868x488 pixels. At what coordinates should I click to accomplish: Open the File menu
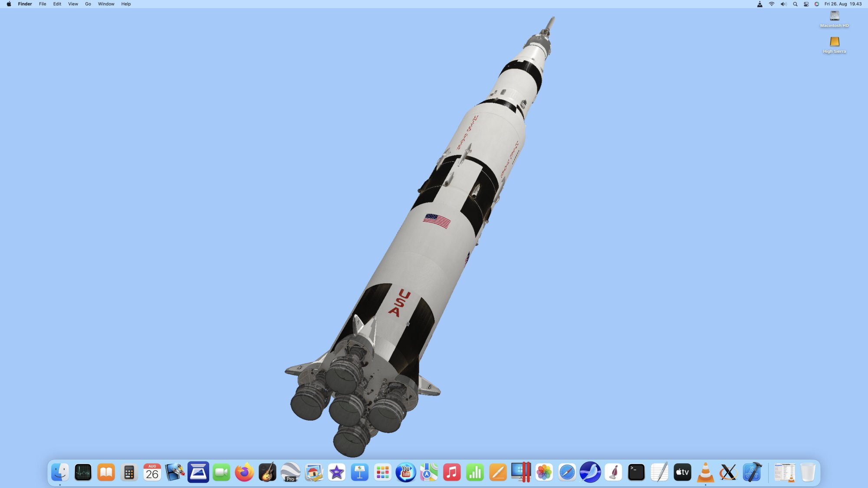click(43, 4)
